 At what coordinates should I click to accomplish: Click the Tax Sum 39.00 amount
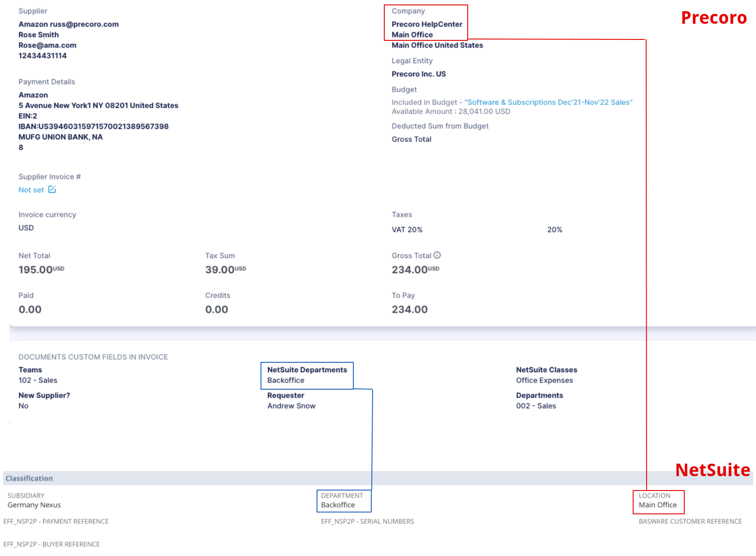pos(226,269)
